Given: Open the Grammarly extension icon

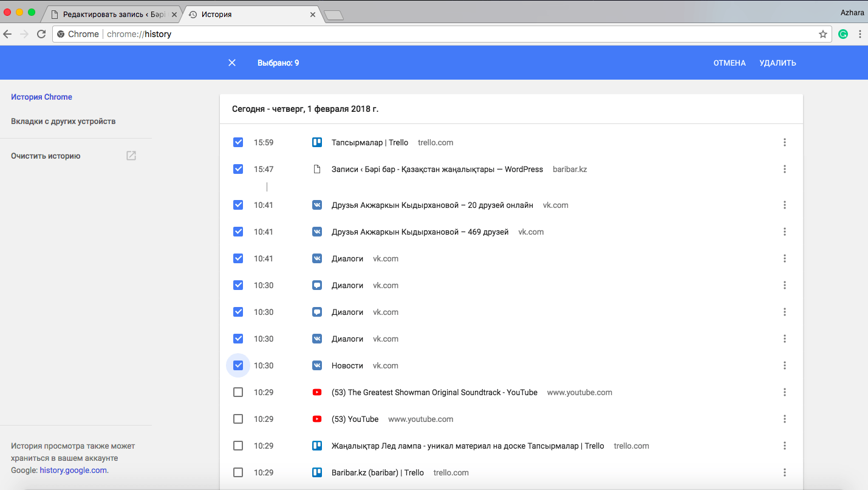Looking at the screenshot, I should point(843,34).
